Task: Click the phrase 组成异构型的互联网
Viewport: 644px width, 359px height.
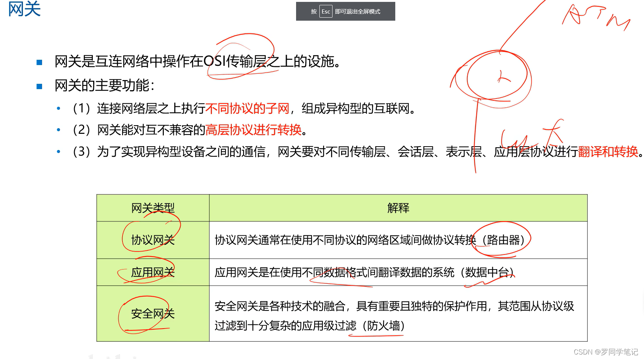Action: (358, 109)
